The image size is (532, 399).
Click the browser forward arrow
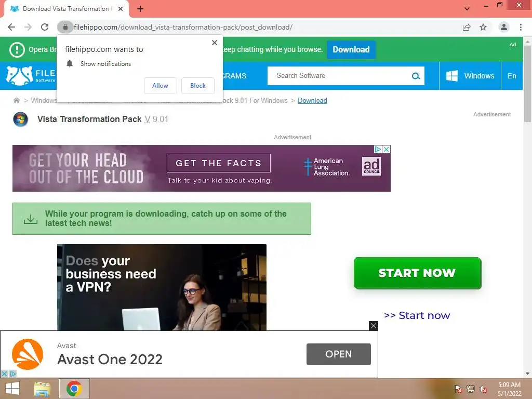coord(28,27)
